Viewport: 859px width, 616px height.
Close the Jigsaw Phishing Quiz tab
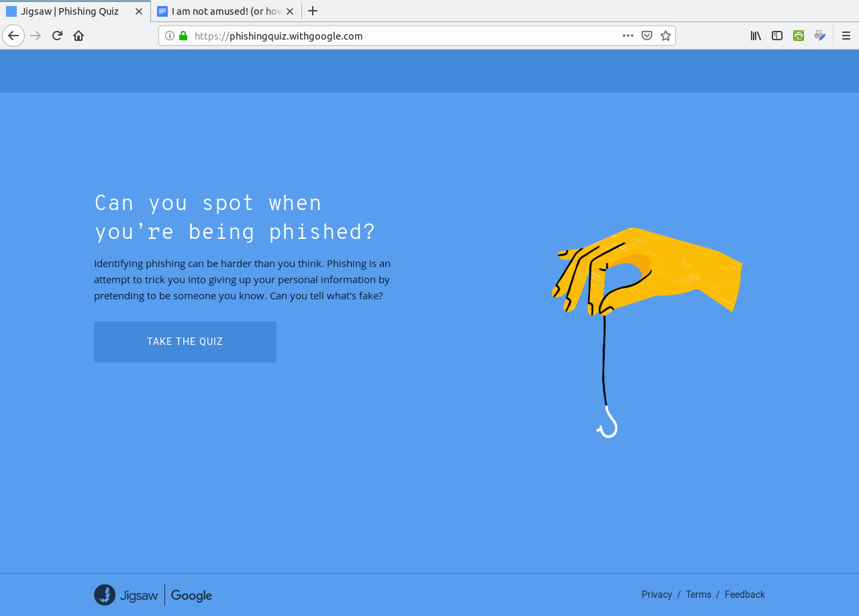(x=139, y=11)
